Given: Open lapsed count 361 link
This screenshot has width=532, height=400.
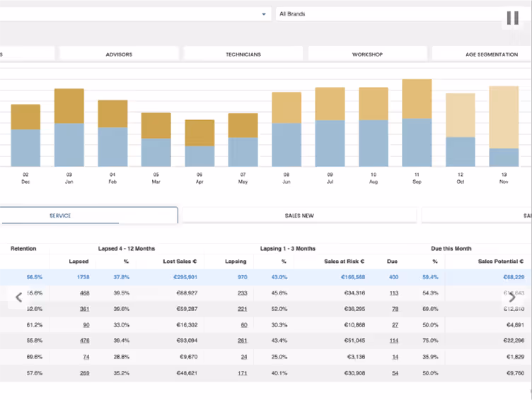Looking at the screenshot, I should click(84, 309).
